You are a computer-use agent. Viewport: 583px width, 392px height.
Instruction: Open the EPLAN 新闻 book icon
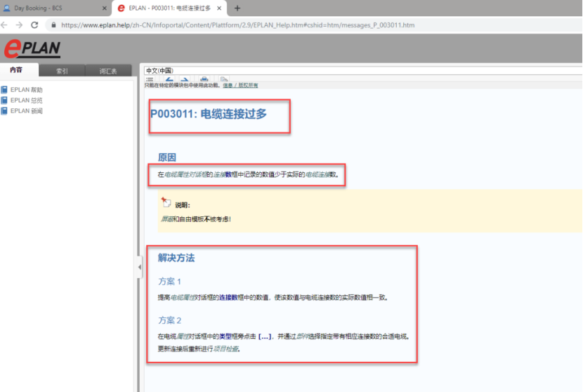tap(4, 111)
